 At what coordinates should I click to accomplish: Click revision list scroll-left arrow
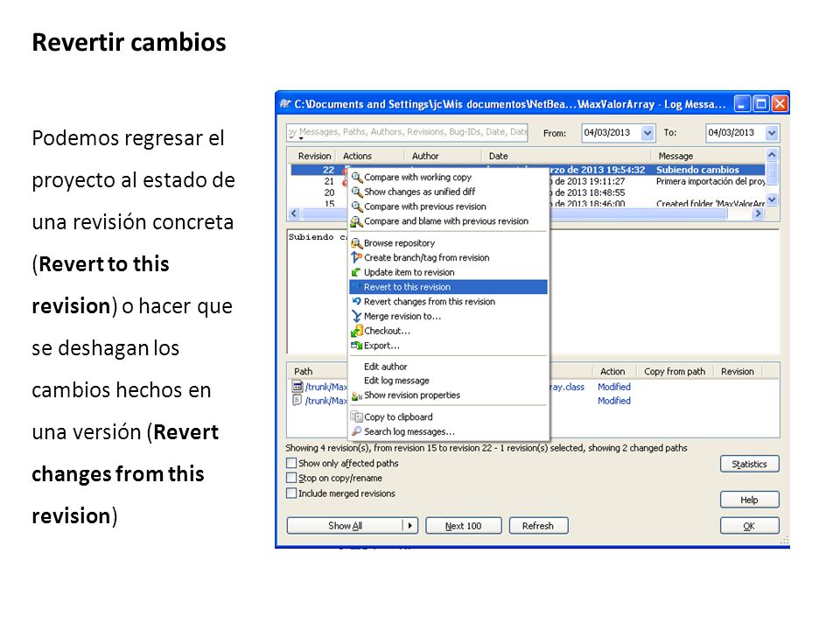[294, 213]
